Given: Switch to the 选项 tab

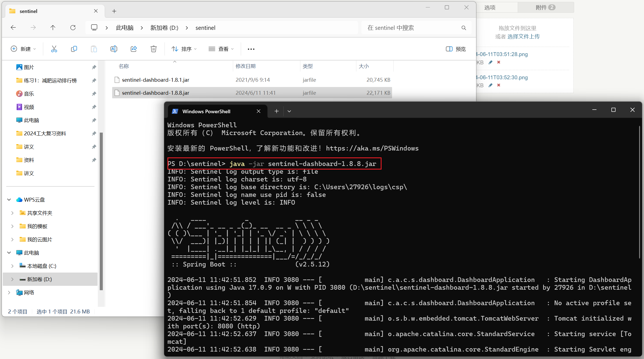Looking at the screenshot, I should click(x=490, y=7).
